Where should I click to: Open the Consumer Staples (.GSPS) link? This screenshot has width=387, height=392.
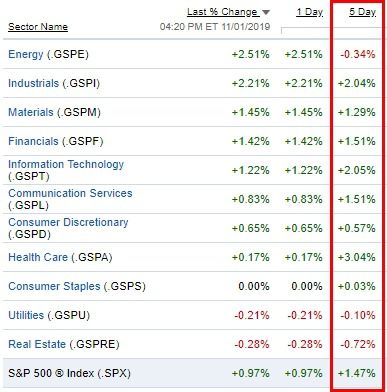[x=77, y=286]
